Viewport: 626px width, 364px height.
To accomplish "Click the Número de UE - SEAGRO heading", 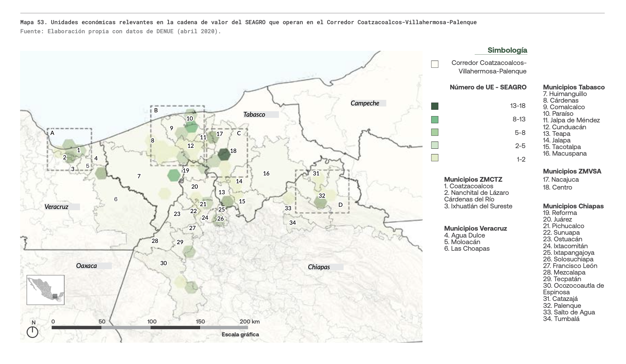I will [488, 87].
